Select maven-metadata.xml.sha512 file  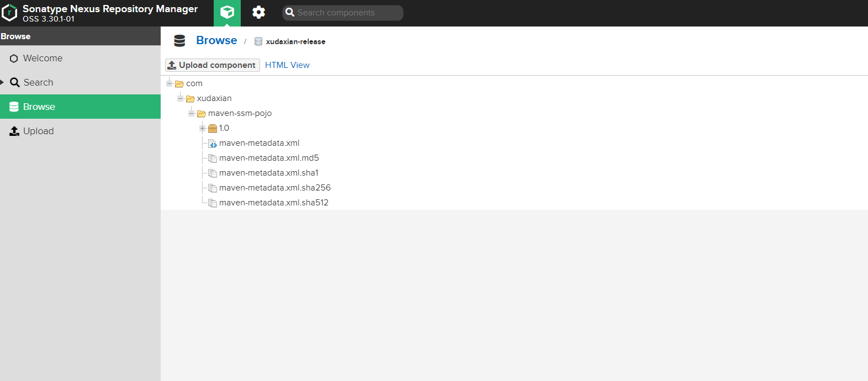274,203
